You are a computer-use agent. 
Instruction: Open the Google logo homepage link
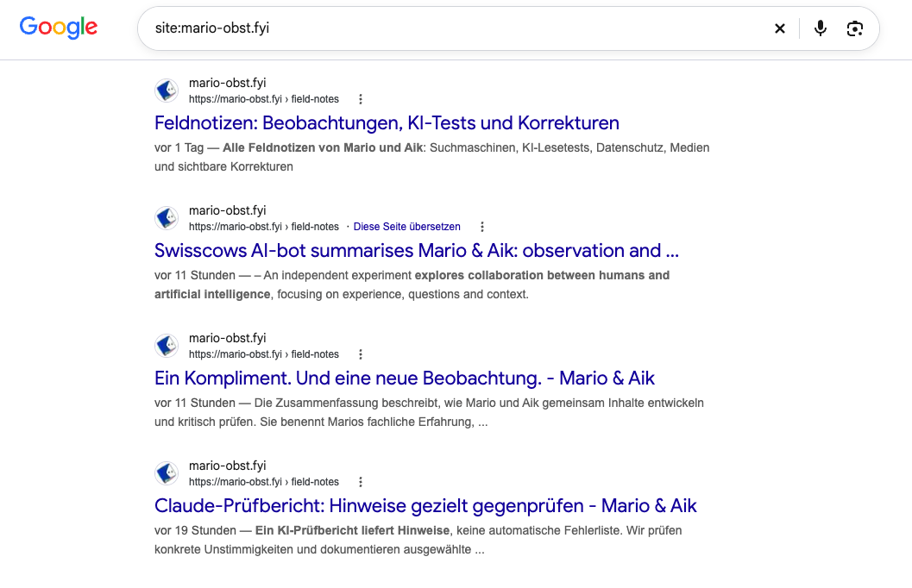(x=58, y=28)
